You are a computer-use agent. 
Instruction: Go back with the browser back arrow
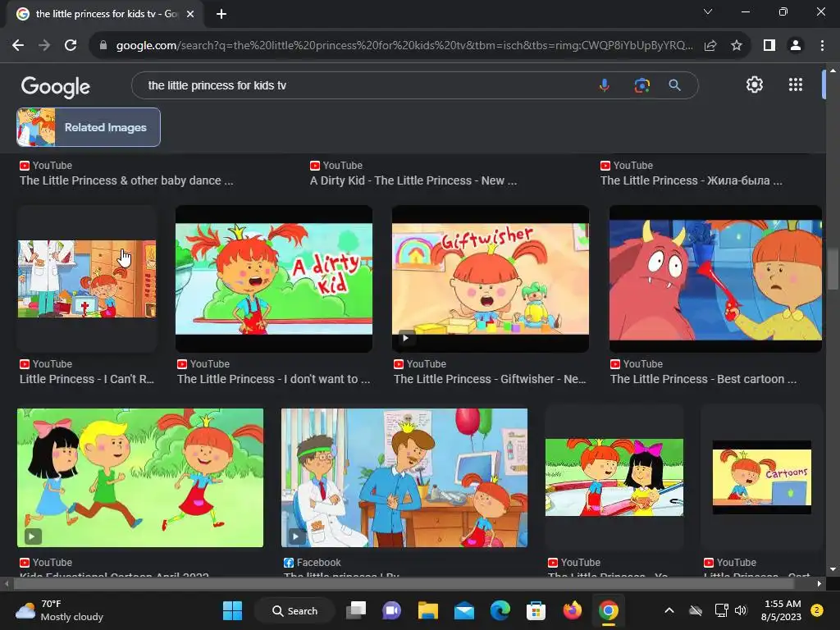tap(18, 46)
